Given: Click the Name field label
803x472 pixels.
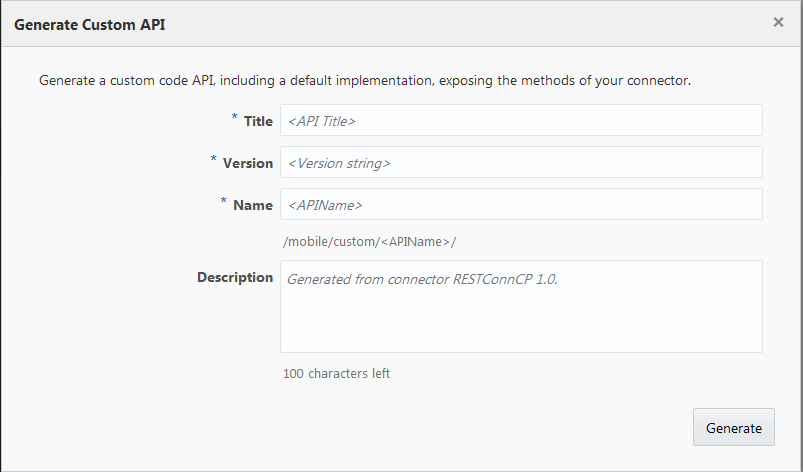Looking at the screenshot, I should (x=253, y=205).
